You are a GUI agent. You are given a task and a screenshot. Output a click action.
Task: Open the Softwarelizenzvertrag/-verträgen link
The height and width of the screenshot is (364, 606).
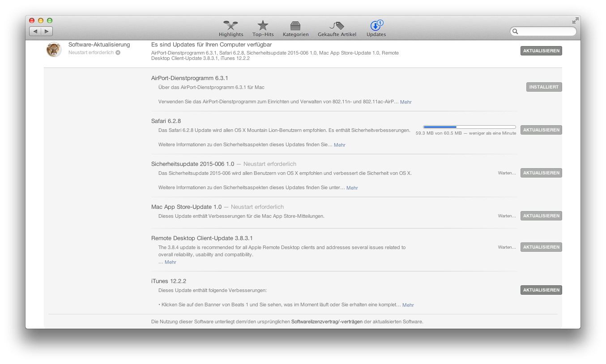pyautogui.click(x=327, y=322)
